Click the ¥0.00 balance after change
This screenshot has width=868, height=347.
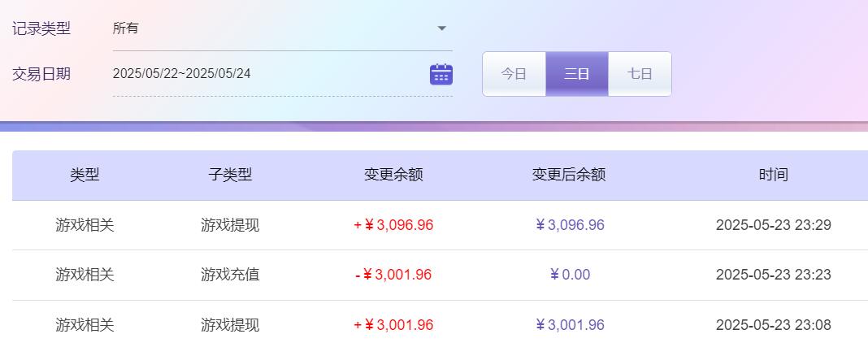point(569,275)
